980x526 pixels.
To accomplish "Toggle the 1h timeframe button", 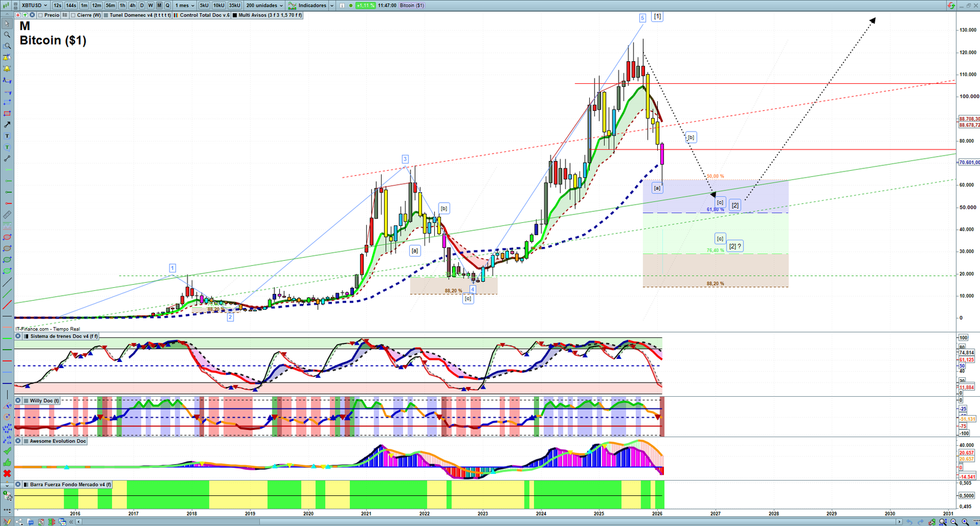I will [x=123, y=6].
